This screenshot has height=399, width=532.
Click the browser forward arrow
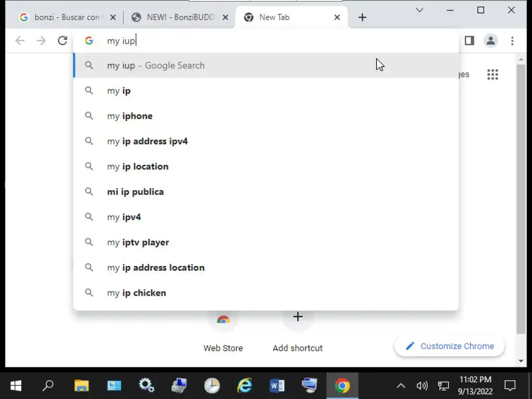[41, 41]
